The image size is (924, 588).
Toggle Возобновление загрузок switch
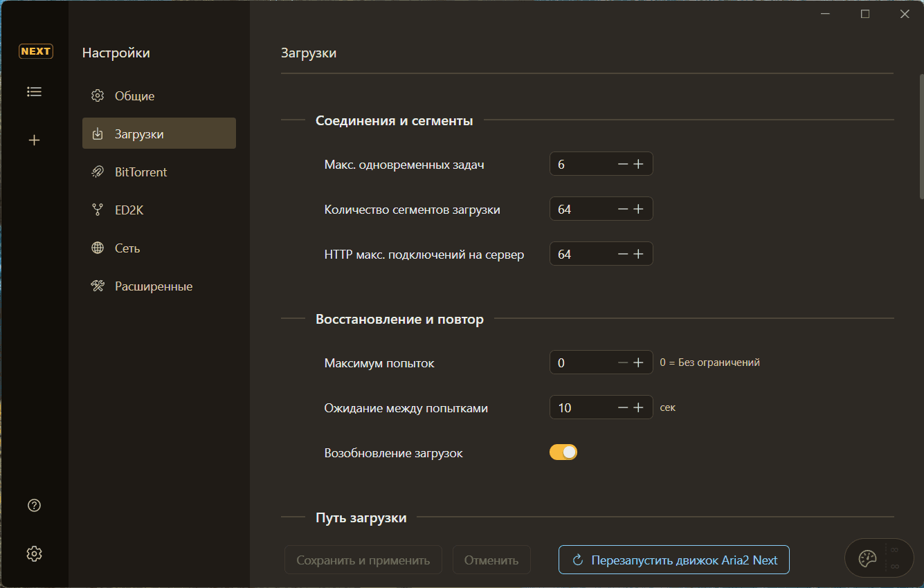point(563,452)
